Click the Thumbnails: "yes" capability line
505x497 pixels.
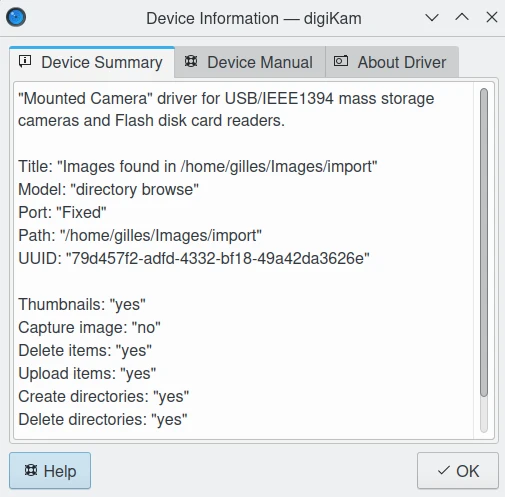pos(82,304)
